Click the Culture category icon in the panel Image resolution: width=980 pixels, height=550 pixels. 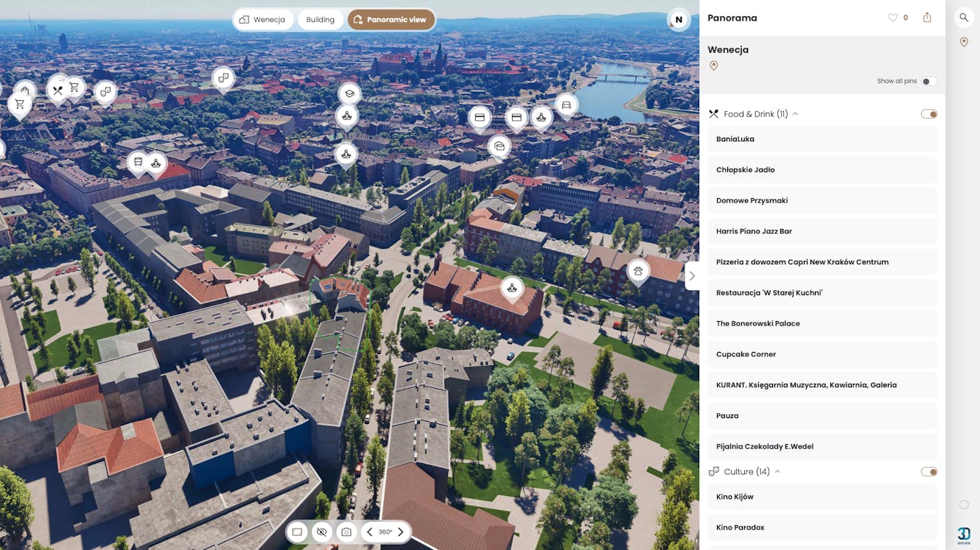pyautogui.click(x=713, y=470)
